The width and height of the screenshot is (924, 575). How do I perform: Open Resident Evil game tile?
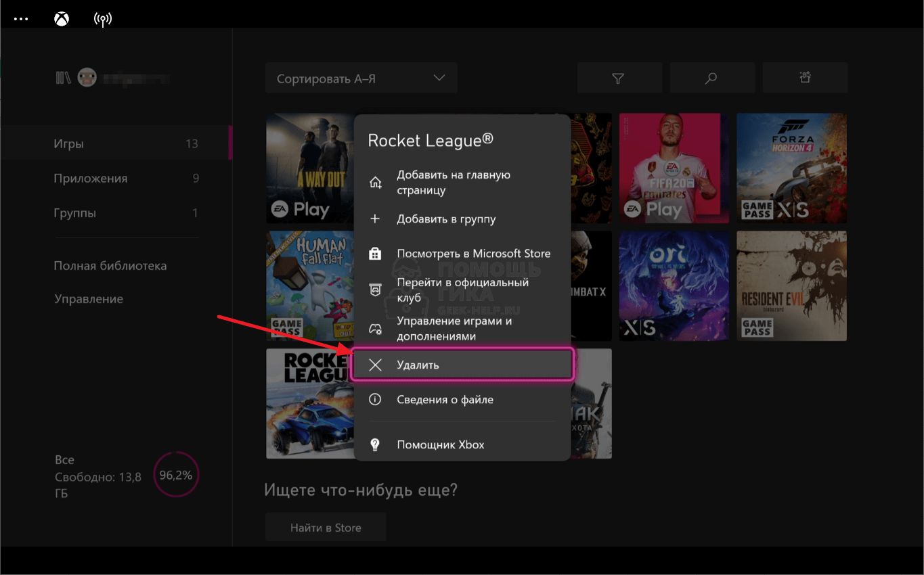coord(791,286)
